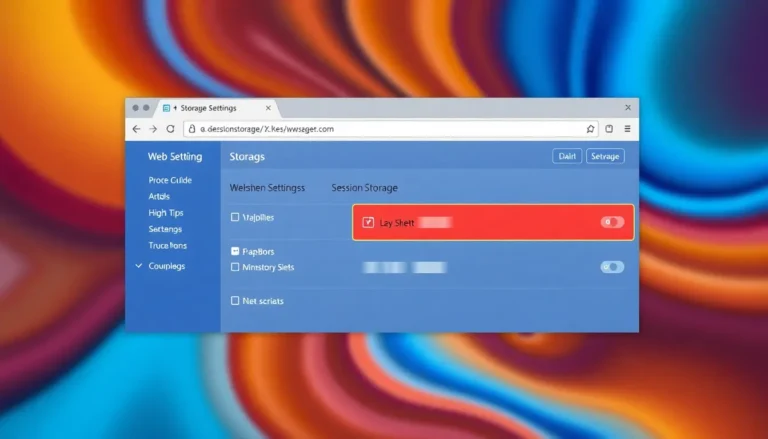Go back with the browser back arrow

[x=136, y=129]
